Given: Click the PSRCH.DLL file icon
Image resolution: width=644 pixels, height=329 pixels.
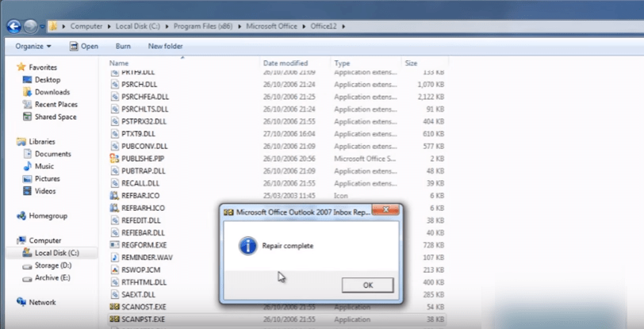Looking at the screenshot, I should tap(115, 84).
